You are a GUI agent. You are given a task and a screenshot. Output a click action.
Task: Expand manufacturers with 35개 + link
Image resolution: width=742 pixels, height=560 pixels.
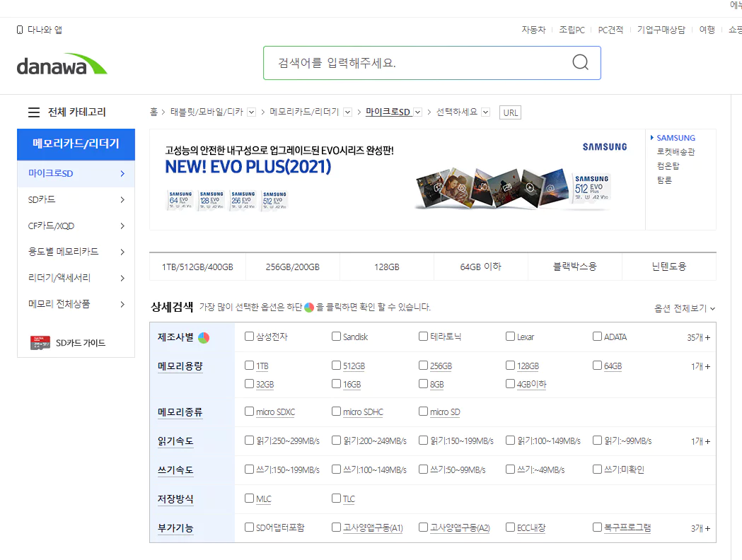coord(698,338)
